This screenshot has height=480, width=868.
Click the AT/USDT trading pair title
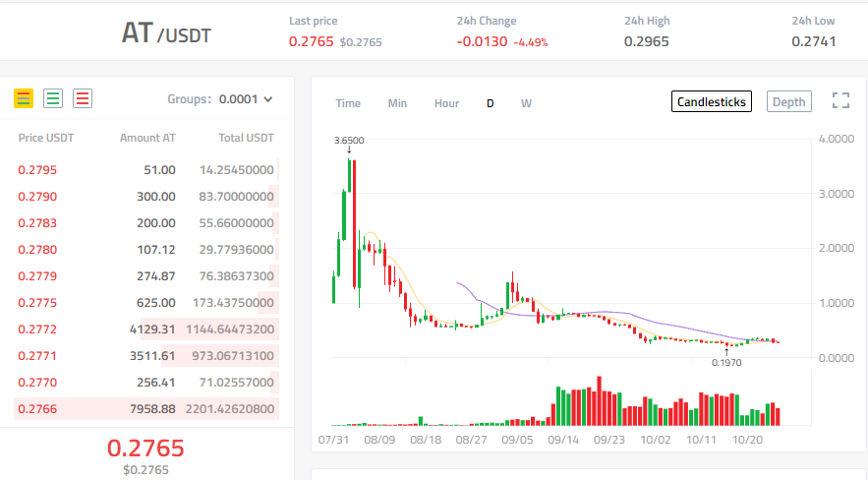165,33
